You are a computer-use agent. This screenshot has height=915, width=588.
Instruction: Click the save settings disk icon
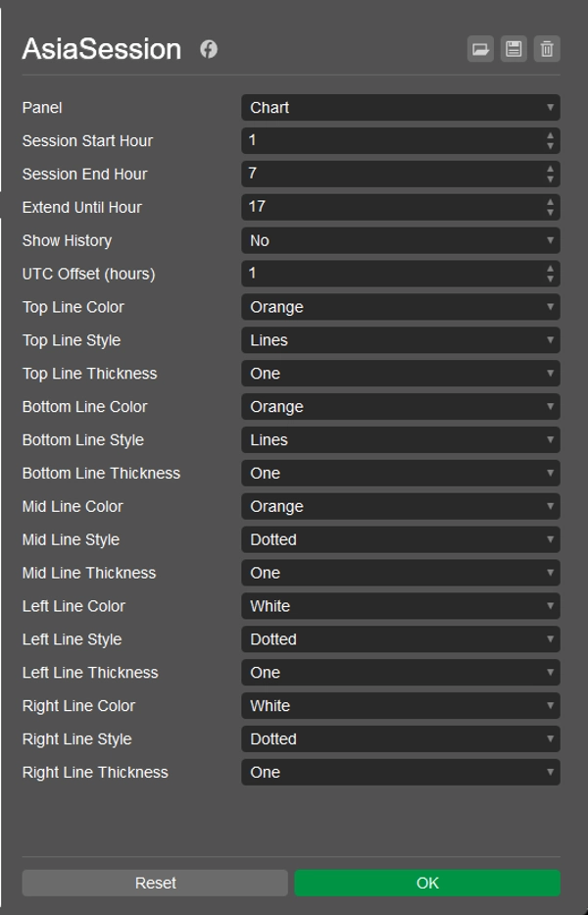[514, 49]
